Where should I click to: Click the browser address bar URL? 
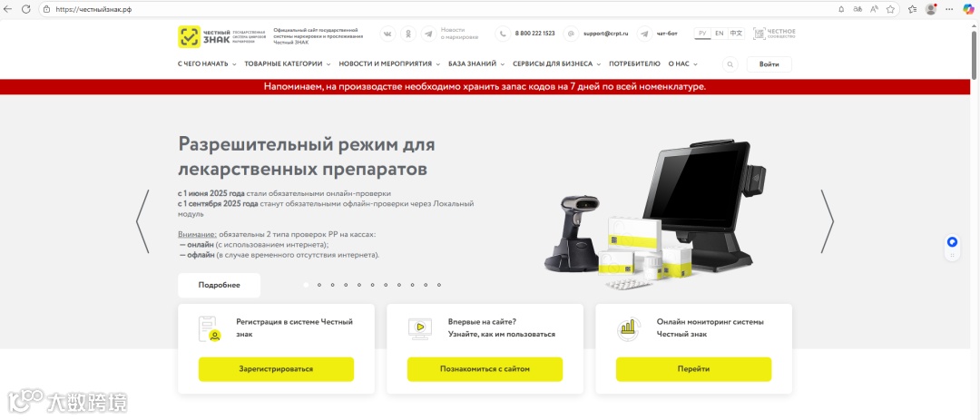[93, 9]
